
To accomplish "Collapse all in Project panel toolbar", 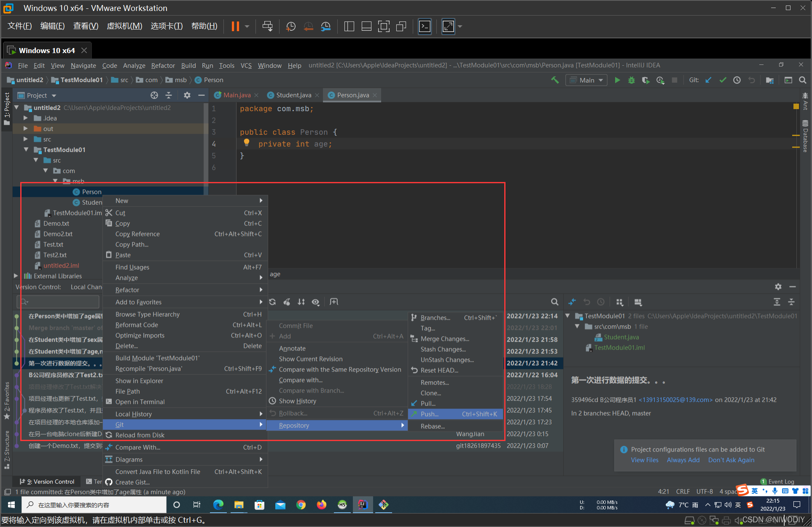I will 169,95.
